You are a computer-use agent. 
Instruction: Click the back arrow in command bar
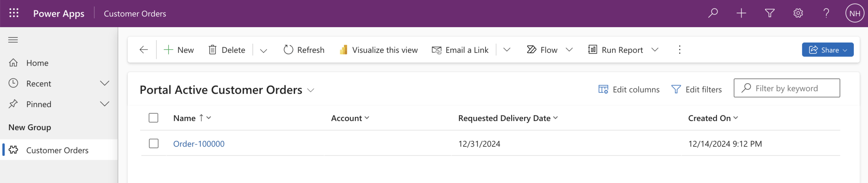pos(143,50)
